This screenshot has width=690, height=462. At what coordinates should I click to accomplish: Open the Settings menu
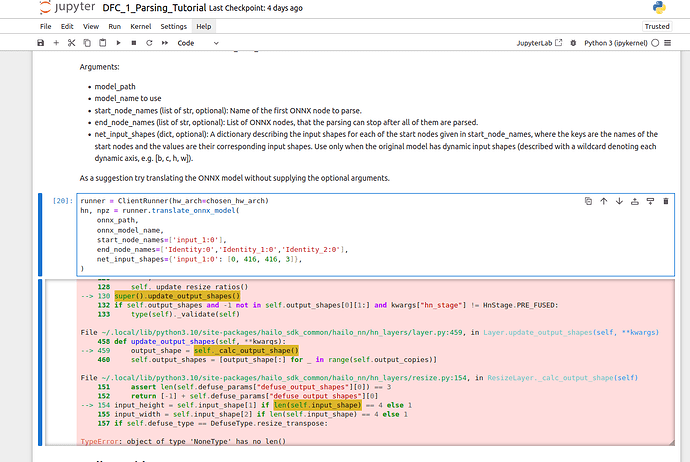173,25
